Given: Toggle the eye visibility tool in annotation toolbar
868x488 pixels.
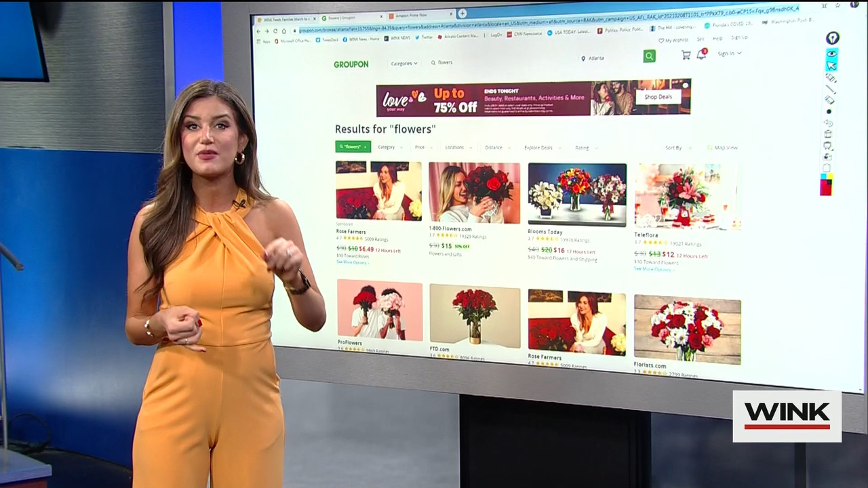Looking at the screenshot, I should 831,53.
